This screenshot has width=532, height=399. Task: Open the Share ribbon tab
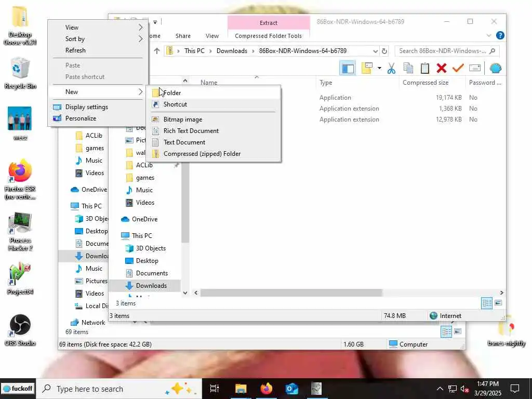pos(183,36)
